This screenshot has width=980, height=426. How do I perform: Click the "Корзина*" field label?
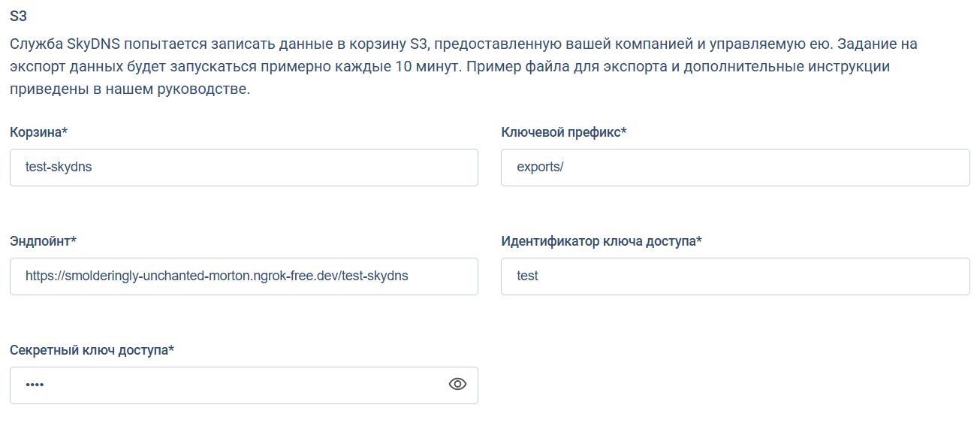click(x=39, y=132)
